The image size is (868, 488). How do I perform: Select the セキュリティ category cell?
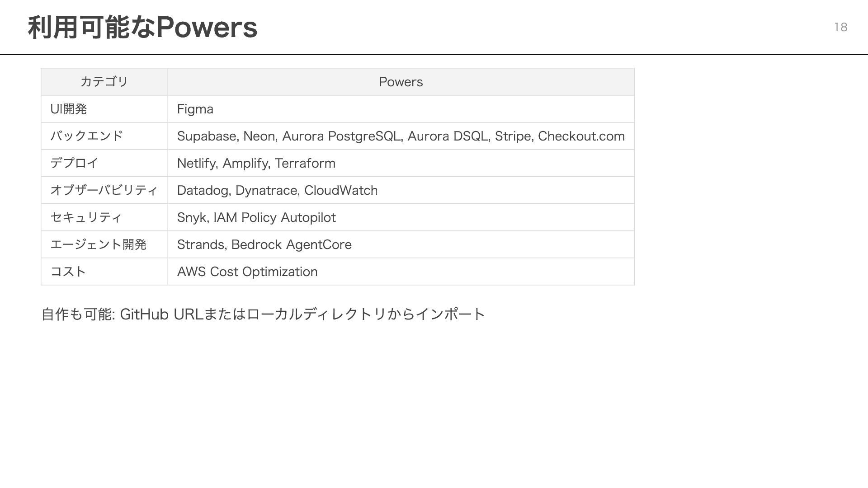[104, 217]
